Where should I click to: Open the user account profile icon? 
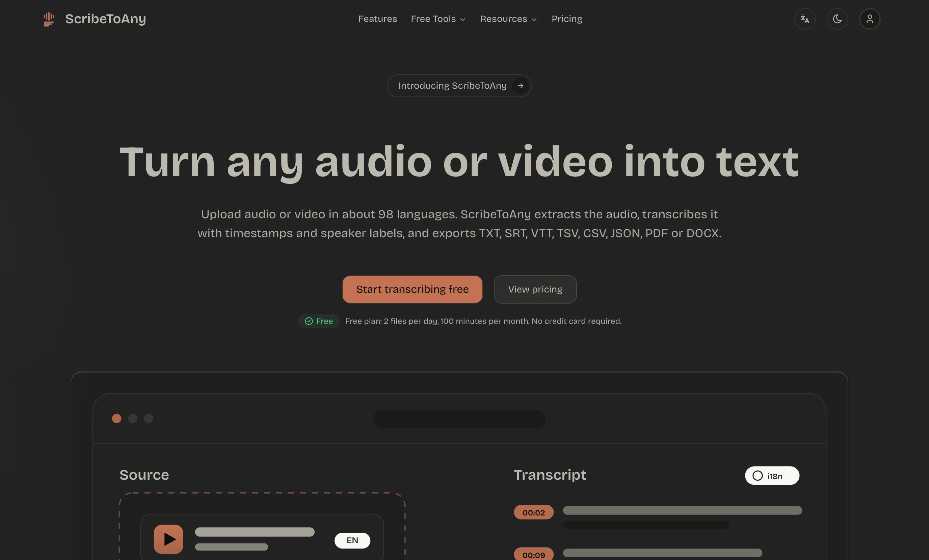870,19
